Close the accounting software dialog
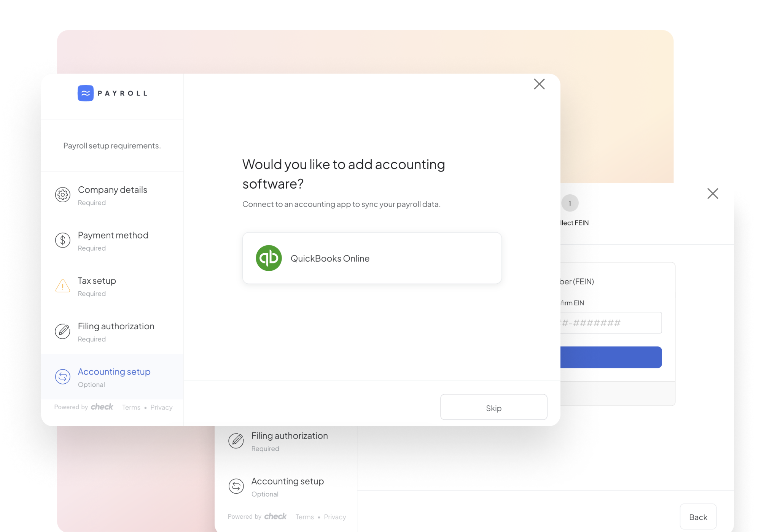 (539, 84)
